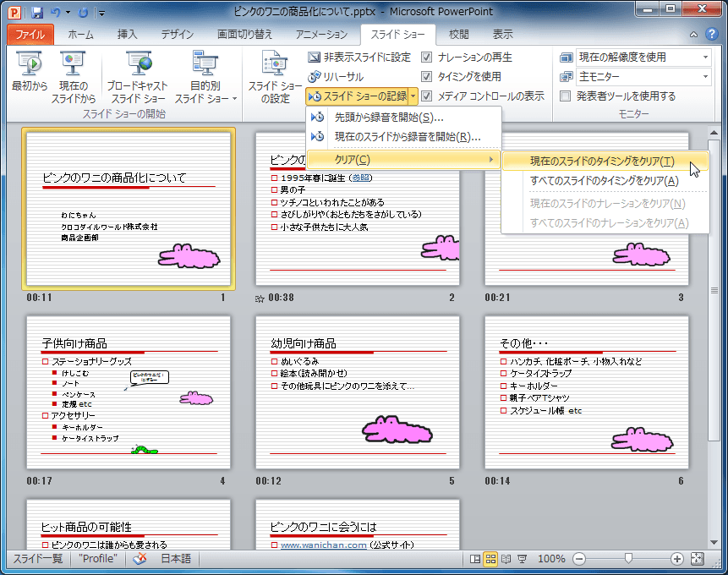Open the ファイル tab
The width and height of the screenshot is (728, 575).
point(30,35)
